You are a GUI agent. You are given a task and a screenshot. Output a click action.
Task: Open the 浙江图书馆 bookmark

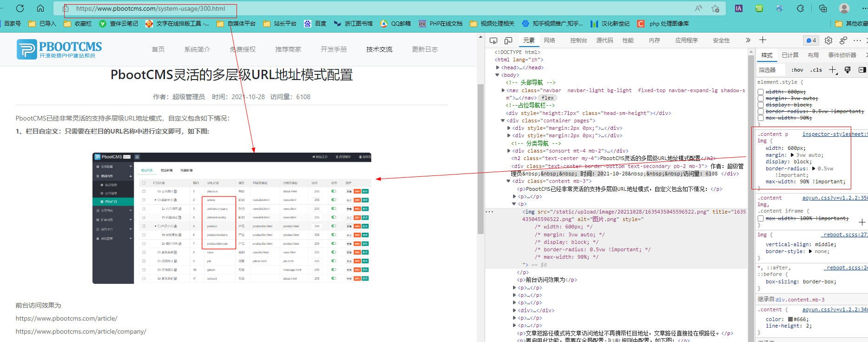(x=353, y=23)
